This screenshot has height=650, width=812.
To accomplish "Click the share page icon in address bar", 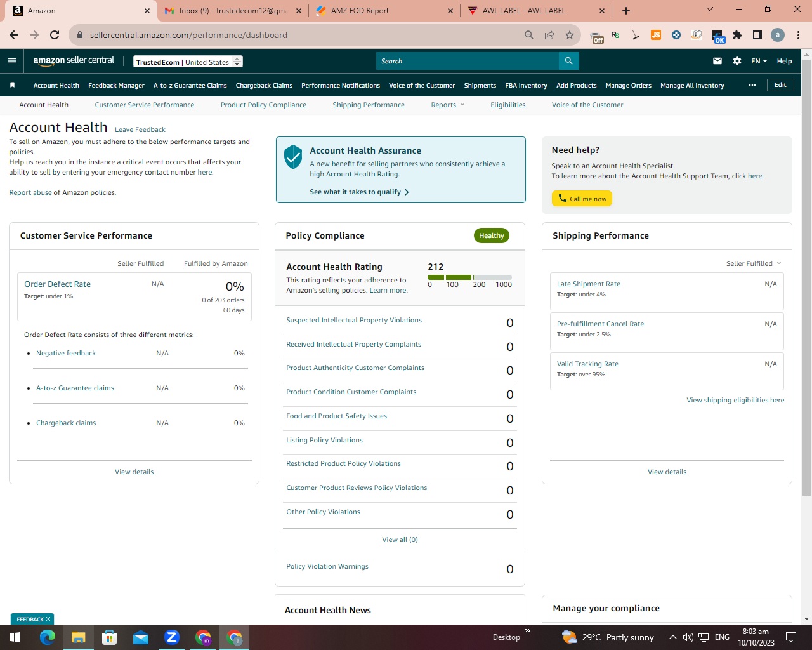I will tap(549, 35).
